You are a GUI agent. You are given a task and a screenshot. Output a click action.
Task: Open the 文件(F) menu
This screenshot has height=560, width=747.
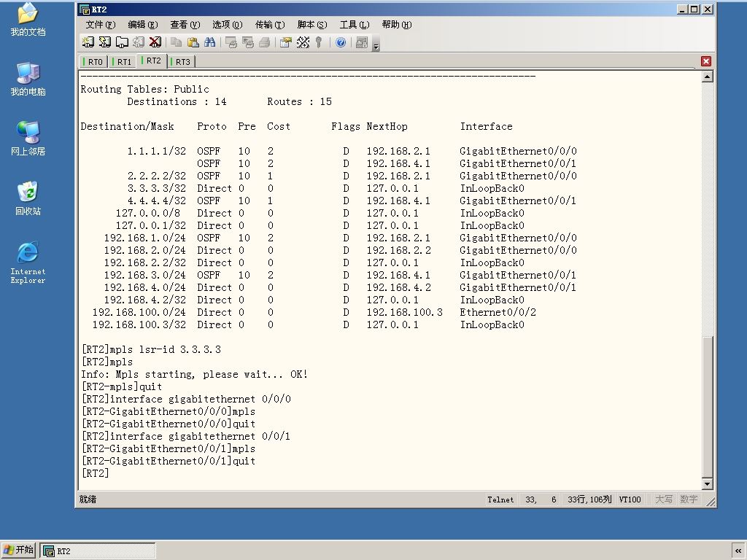[101, 25]
